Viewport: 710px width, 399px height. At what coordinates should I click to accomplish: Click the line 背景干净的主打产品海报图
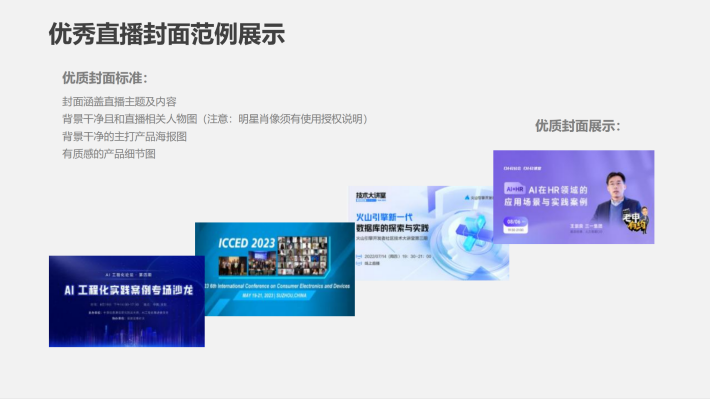point(125,136)
